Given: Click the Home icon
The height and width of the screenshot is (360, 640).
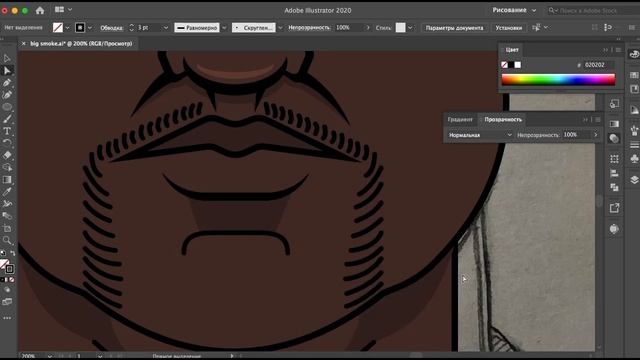Looking at the screenshot, I should pos(40,10).
